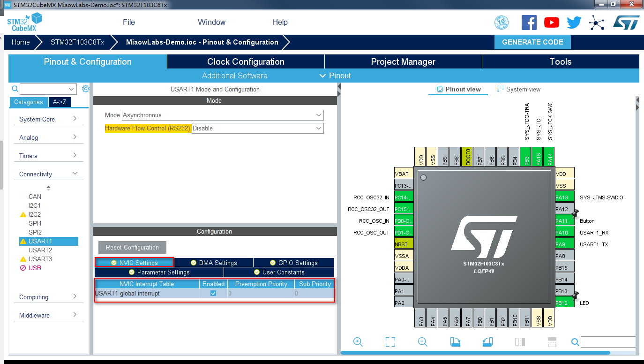Switch to the A->Z listing tab
Screen dimensions: 644x364
click(60, 102)
